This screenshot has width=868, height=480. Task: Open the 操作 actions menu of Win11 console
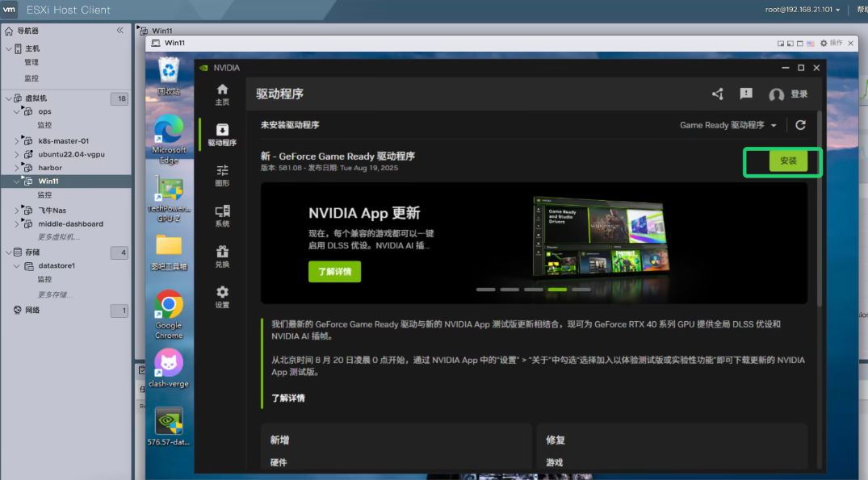point(832,43)
